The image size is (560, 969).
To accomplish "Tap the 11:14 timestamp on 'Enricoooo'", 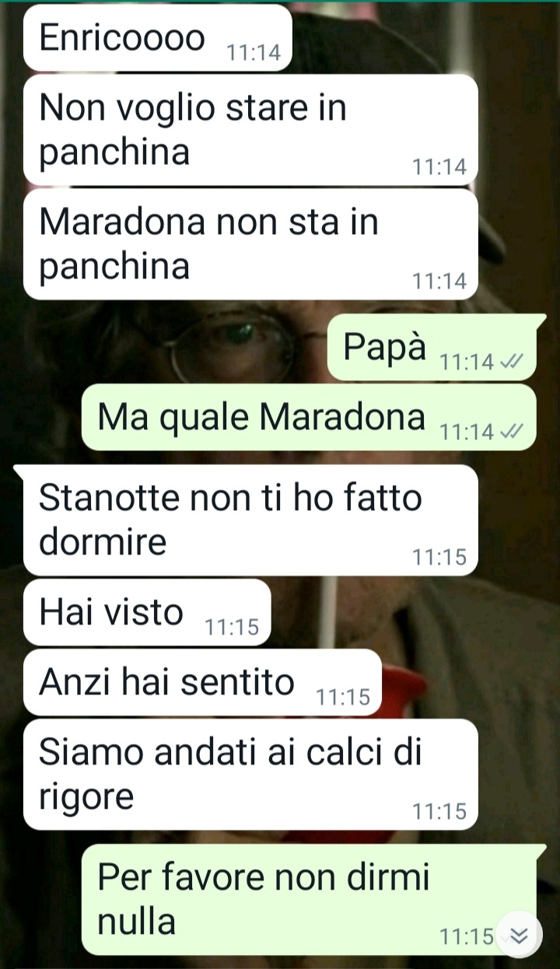I will click(x=253, y=52).
